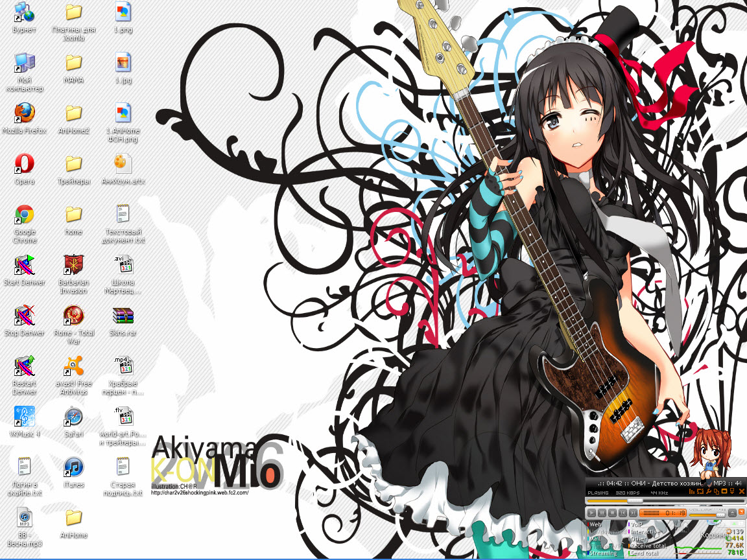Select avast! Free Antivirus shortcut
The width and height of the screenshot is (747, 560).
point(73,375)
